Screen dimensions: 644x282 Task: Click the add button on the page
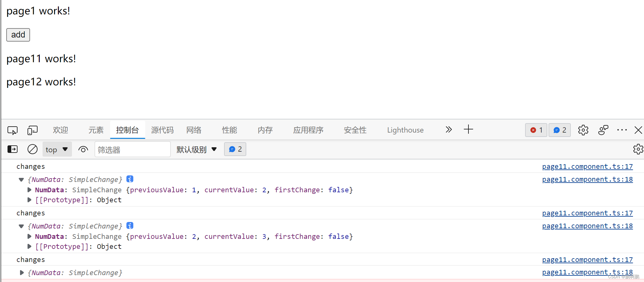point(18,35)
